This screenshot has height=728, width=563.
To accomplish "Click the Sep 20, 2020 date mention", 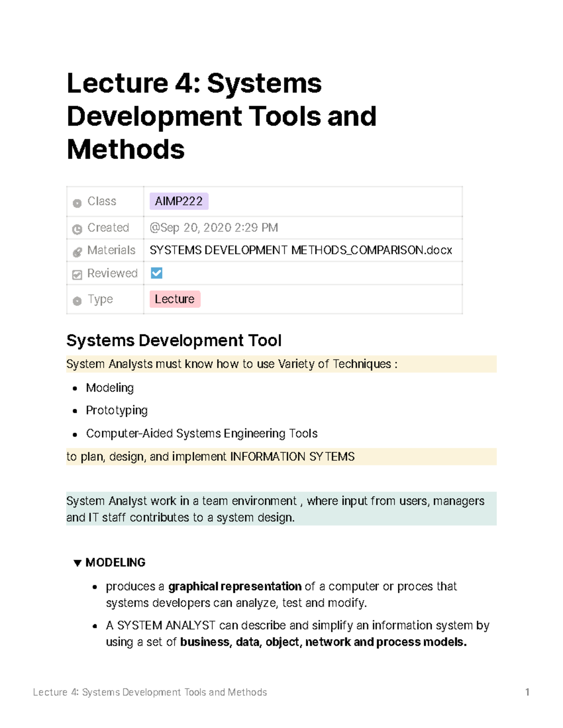I will pyautogui.click(x=213, y=228).
